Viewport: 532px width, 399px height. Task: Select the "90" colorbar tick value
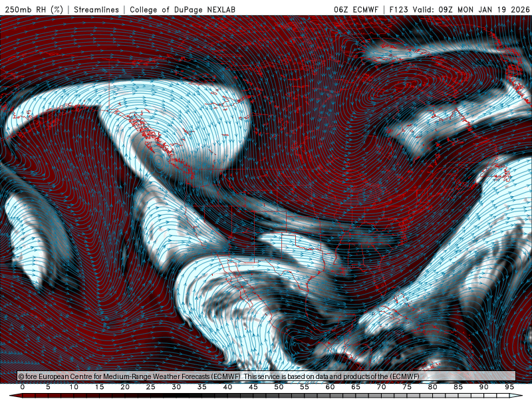coord(484,387)
